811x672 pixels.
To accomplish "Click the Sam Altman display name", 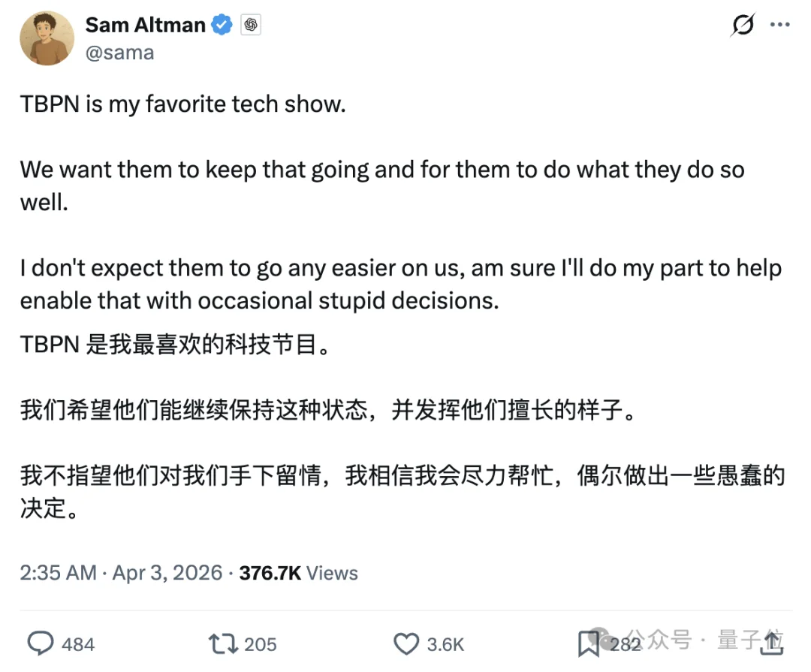I will coord(145,24).
